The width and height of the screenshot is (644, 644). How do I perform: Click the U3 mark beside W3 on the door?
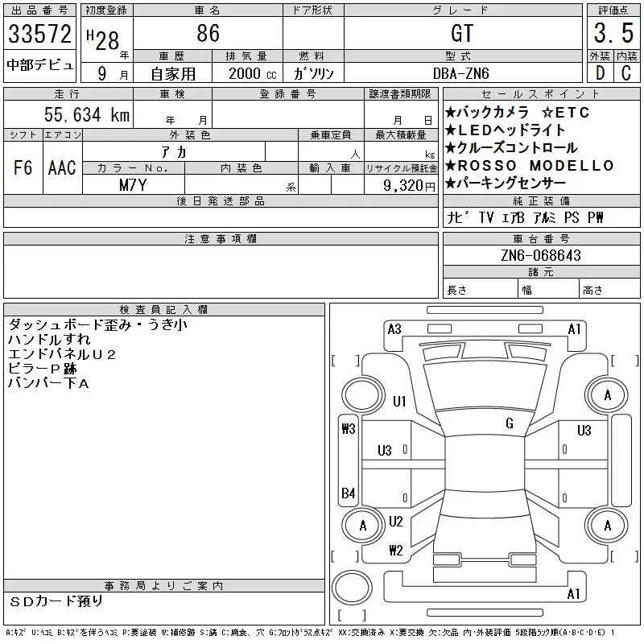tap(385, 451)
